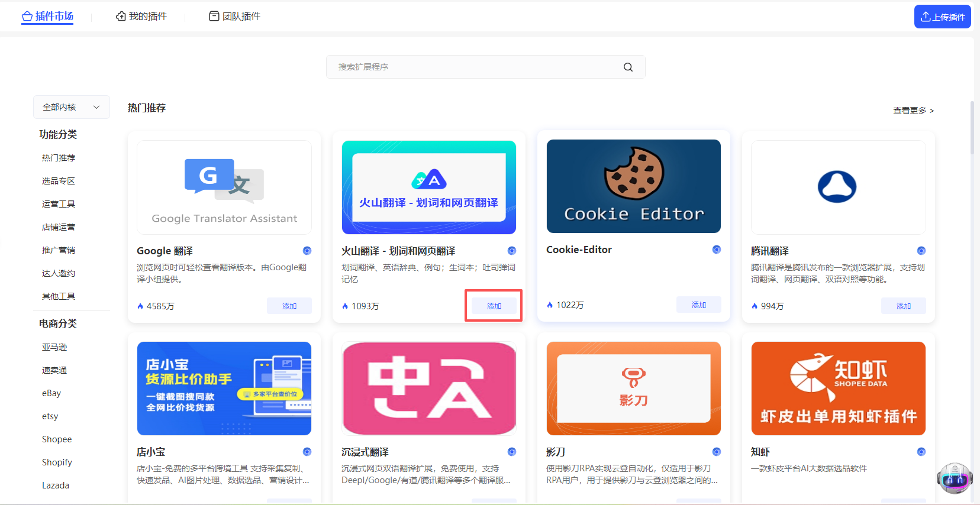Click Chrome kernel icon beside Cookie-Editor

[717, 250]
